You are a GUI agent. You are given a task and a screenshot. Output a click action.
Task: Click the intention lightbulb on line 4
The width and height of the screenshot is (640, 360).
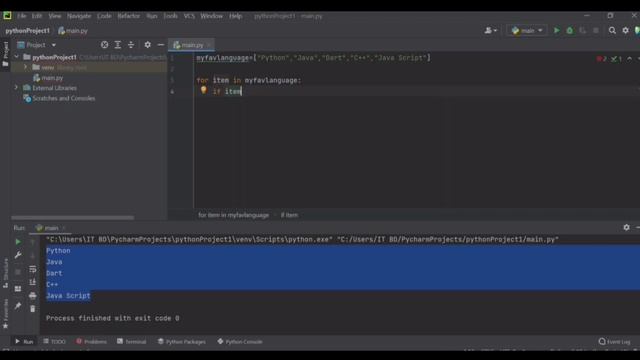pos(203,91)
